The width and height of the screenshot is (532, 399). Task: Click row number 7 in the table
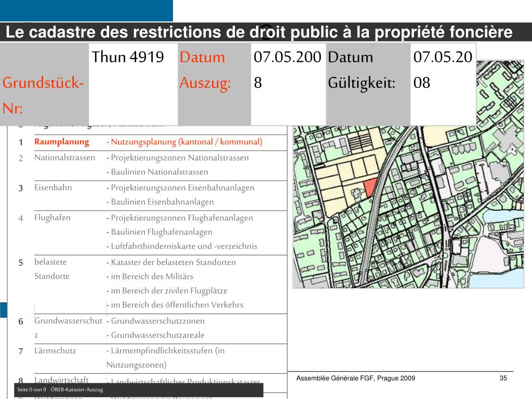coord(21,352)
